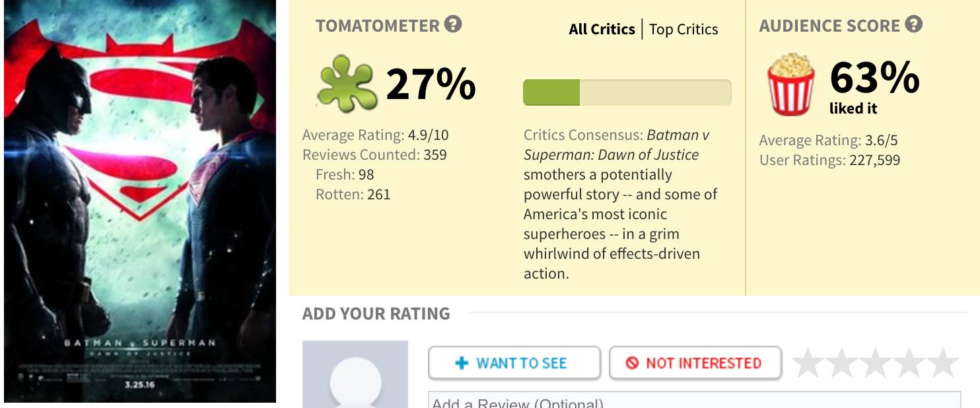Give the movie five stars

point(942,363)
